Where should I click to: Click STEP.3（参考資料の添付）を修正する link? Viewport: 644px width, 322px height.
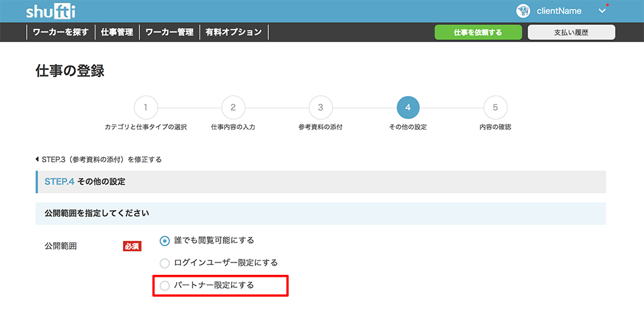tap(99, 159)
